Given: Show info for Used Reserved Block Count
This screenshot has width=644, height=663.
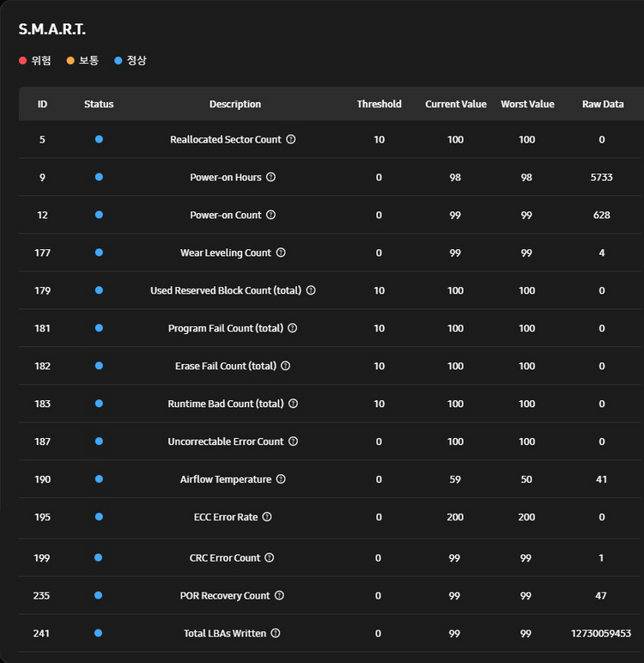Looking at the screenshot, I should [x=311, y=290].
